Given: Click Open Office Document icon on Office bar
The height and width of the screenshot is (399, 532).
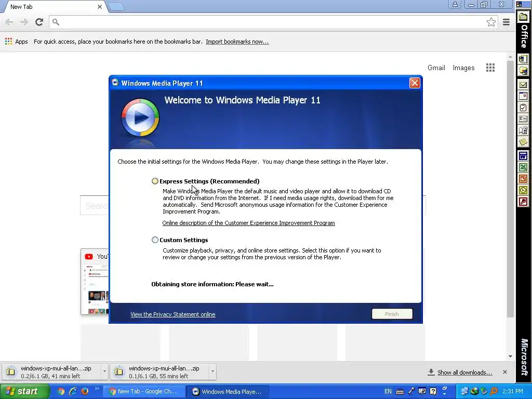Looking at the screenshot, I should click(x=523, y=71).
